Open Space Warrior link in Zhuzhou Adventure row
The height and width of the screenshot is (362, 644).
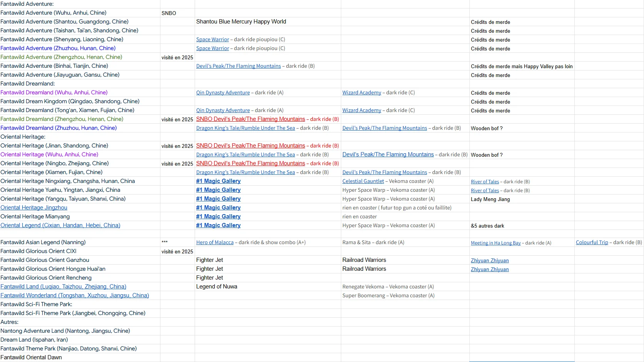click(x=212, y=48)
